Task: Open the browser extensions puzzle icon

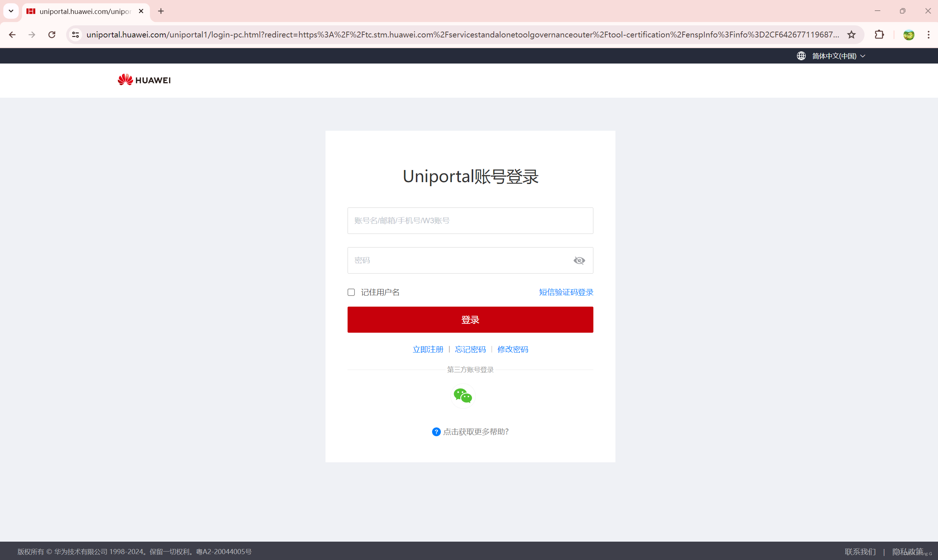Action: [879, 35]
